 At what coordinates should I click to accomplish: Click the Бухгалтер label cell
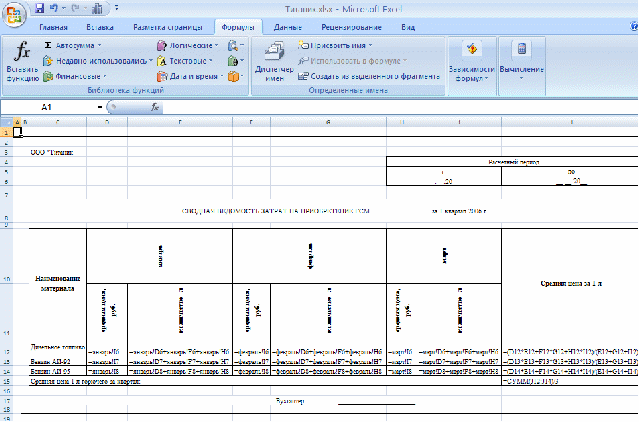[289, 401]
